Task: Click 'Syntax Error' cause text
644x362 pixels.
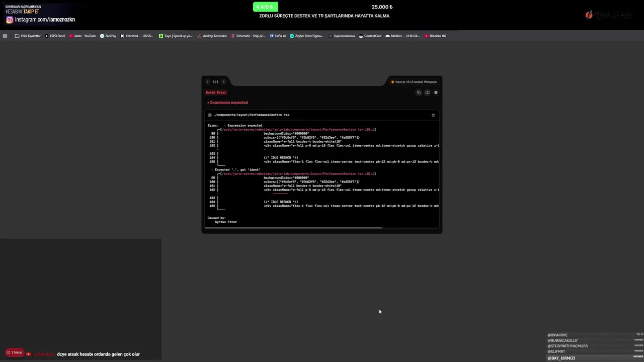Action: 225,222
